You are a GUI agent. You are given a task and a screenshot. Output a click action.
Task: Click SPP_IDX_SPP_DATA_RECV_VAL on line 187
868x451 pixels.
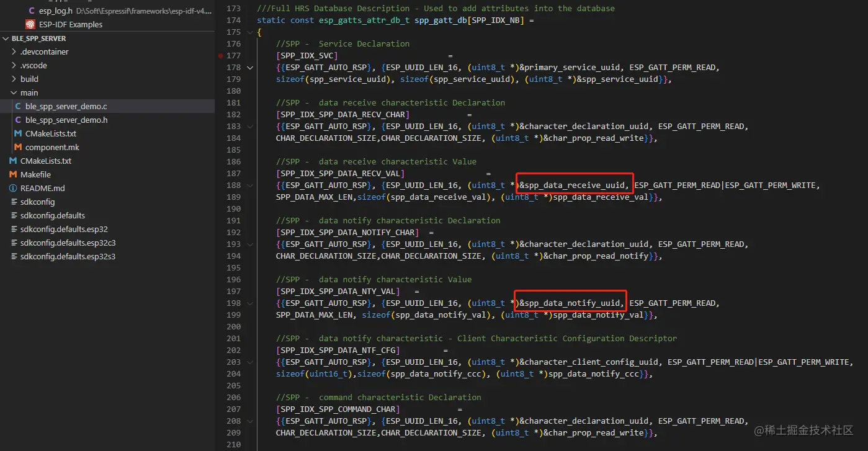click(340, 174)
